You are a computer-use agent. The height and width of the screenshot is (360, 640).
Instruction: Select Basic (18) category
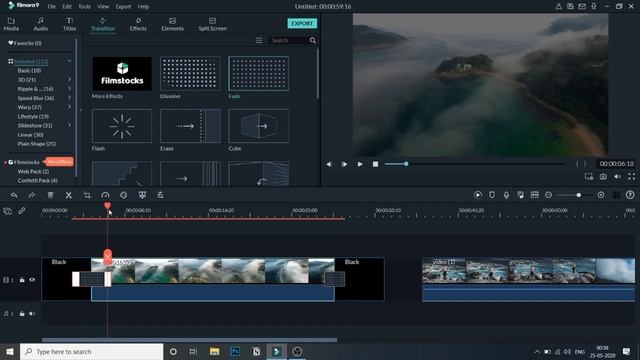29,71
